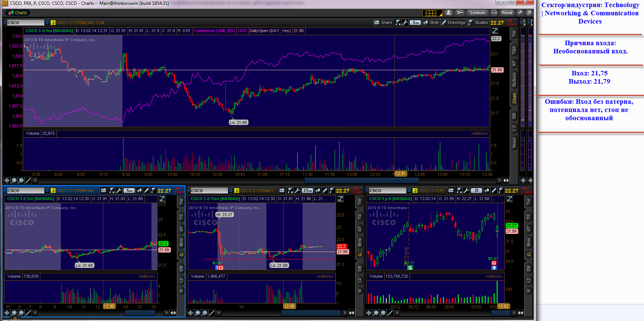Click the printer icon
Image resolution: width=644 pixels, height=321 pixels.
pyautogui.click(x=494, y=13)
